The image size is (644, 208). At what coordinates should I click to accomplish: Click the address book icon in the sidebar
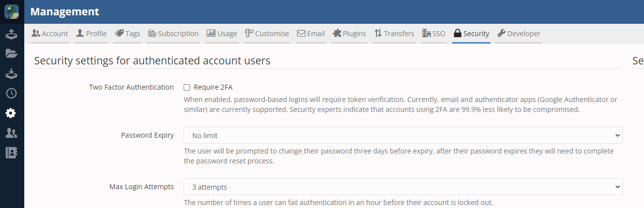11,153
